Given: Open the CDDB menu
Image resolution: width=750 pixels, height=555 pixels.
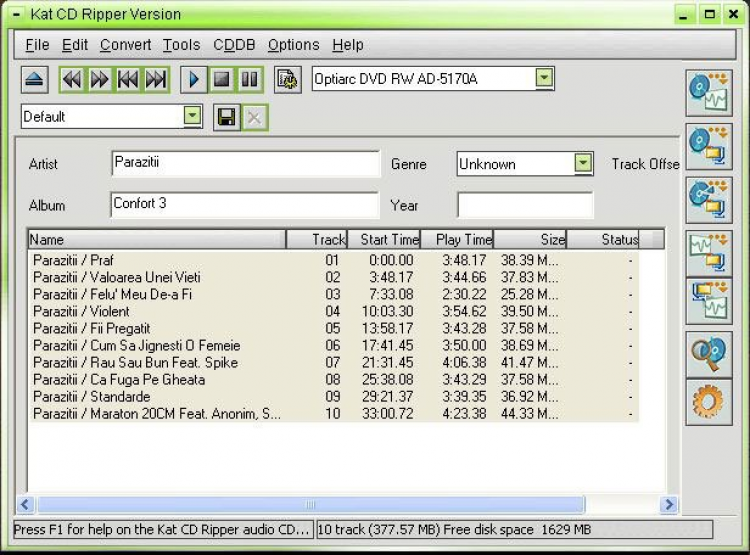Looking at the screenshot, I should pos(234,45).
